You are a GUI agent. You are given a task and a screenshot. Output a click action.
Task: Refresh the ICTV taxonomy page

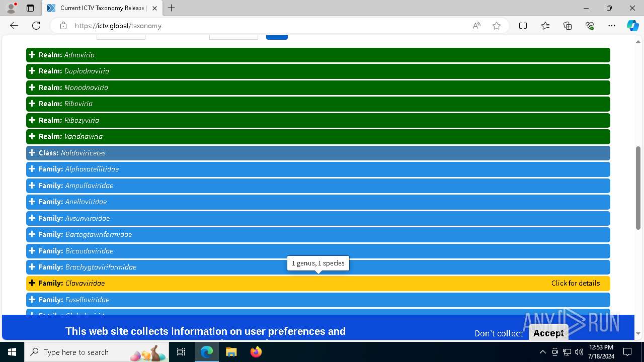tap(36, 26)
